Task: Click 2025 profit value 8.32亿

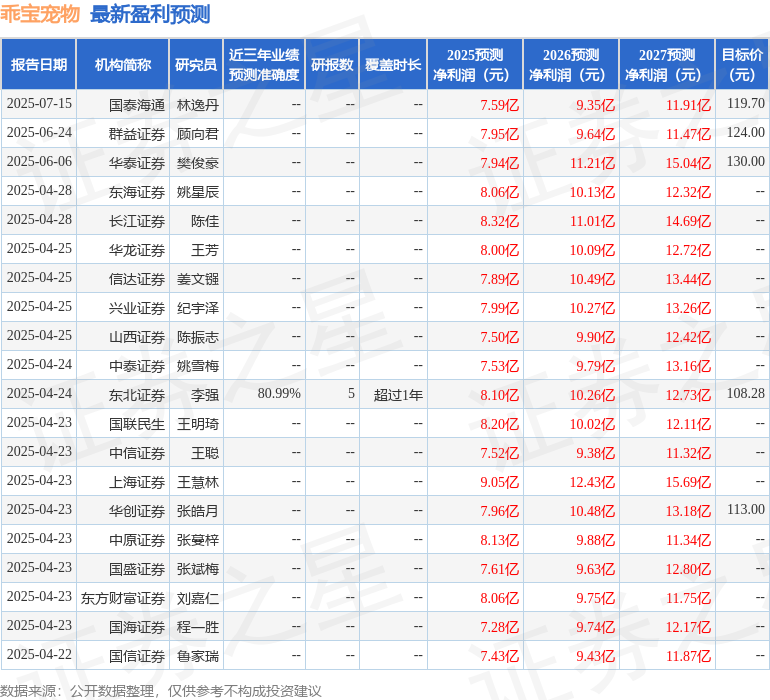Action: (499, 221)
